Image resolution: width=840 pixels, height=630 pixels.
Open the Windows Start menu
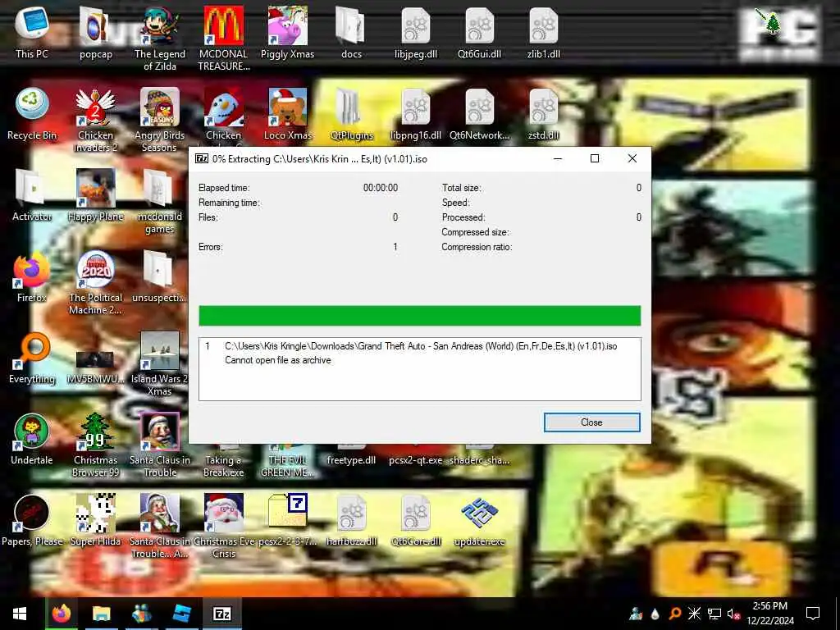tap(20, 614)
